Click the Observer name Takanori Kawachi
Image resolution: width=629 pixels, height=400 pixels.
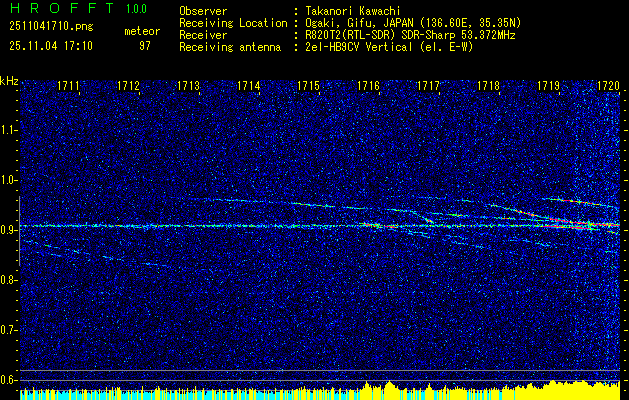(353, 11)
